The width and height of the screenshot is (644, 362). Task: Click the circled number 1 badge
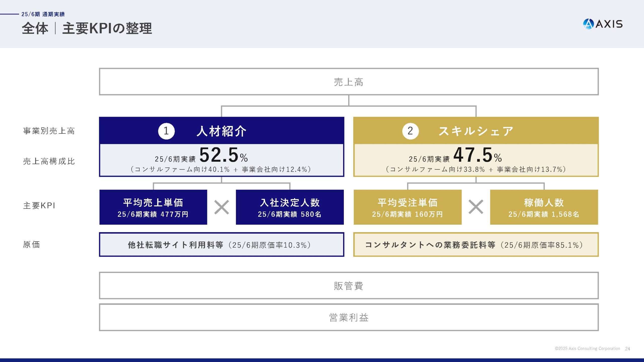(x=166, y=131)
